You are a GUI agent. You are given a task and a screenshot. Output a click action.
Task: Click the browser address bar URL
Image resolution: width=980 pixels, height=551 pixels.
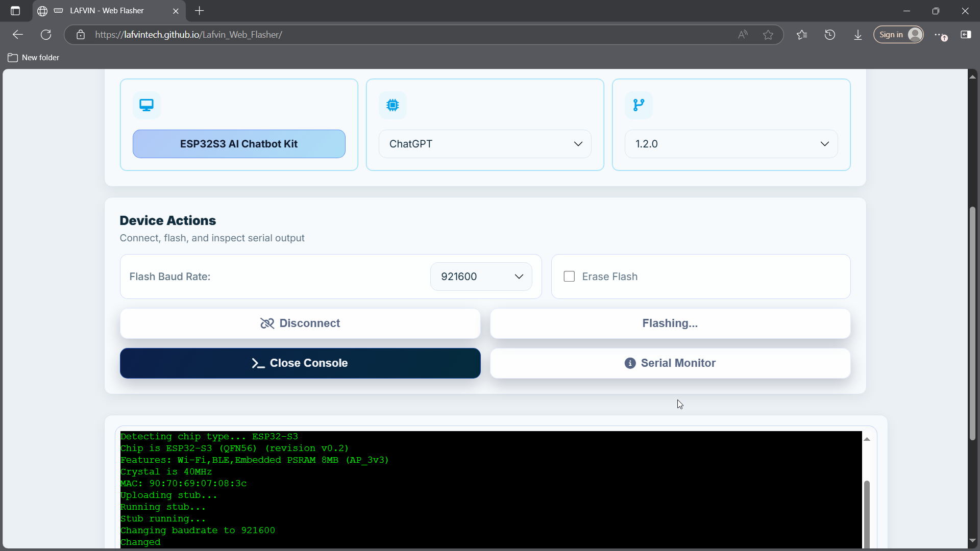(188, 35)
